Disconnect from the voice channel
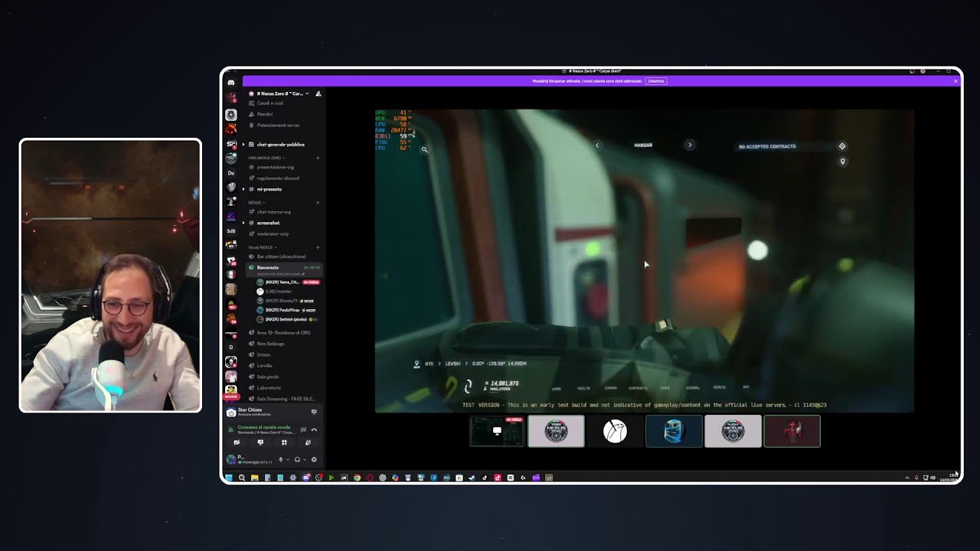The image size is (980, 551). [314, 429]
